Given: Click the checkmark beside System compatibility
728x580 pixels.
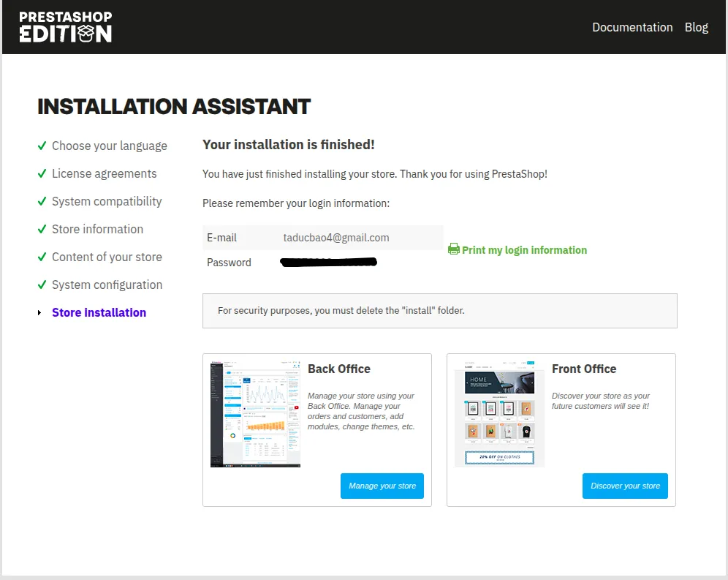Looking at the screenshot, I should (42, 201).
